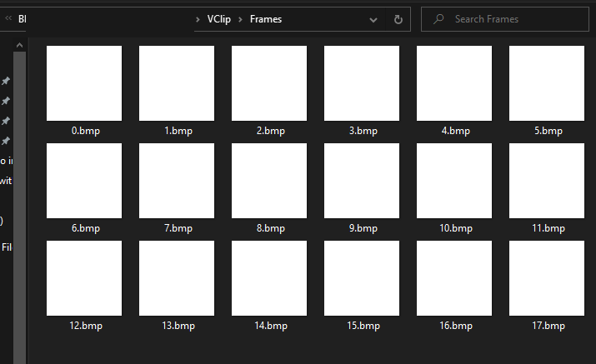The height and width of the screenshot is (364, 596).
Task: Select the 9.bmp thumbnail
Action: click(x=362, y=181)
